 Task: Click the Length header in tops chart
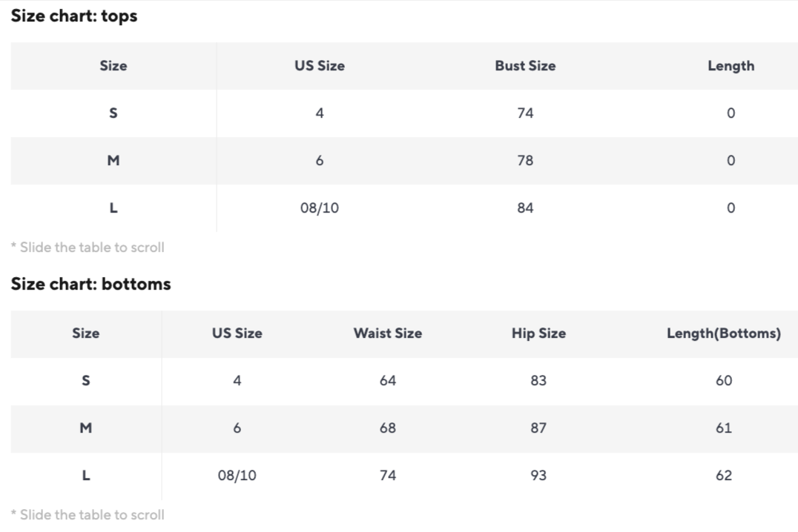pos(731,66)
